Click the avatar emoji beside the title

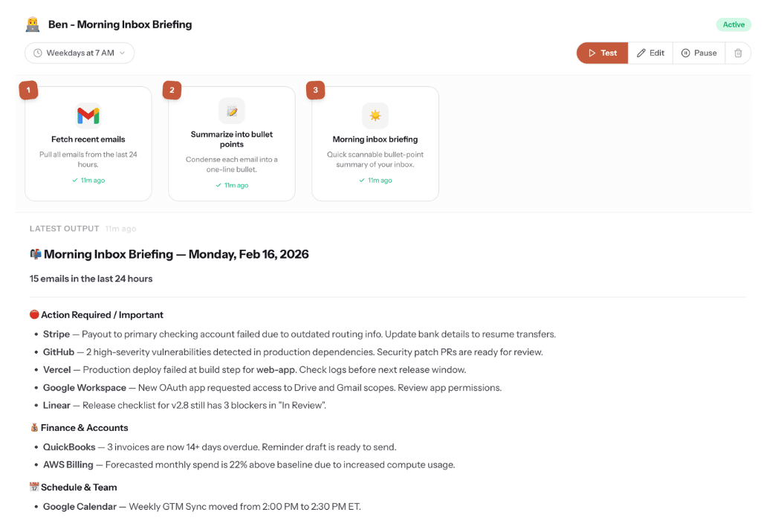(x=33, y=25)
